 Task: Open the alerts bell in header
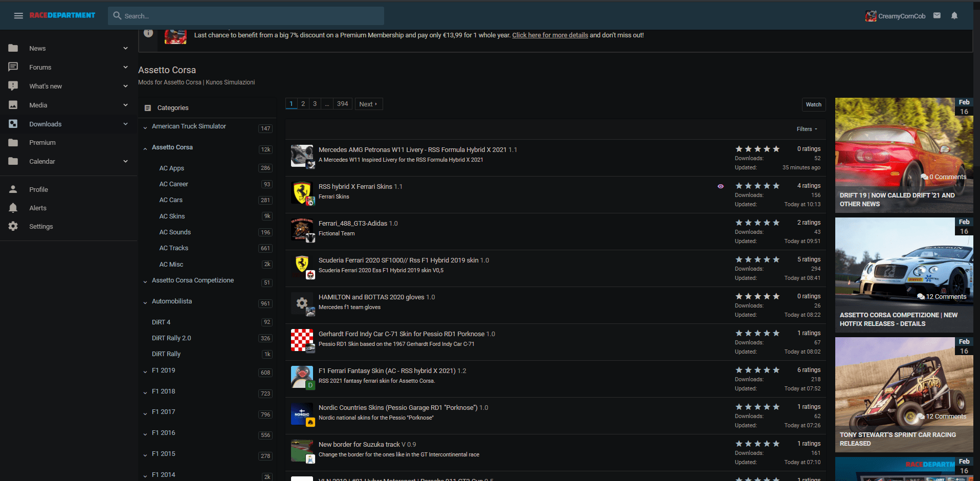(954, 16)
